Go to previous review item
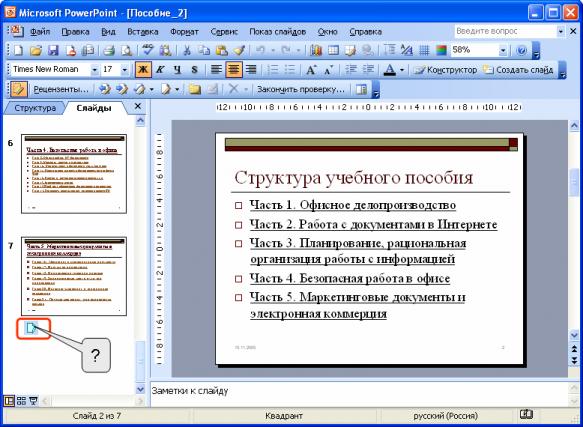 tap(105, 89)
